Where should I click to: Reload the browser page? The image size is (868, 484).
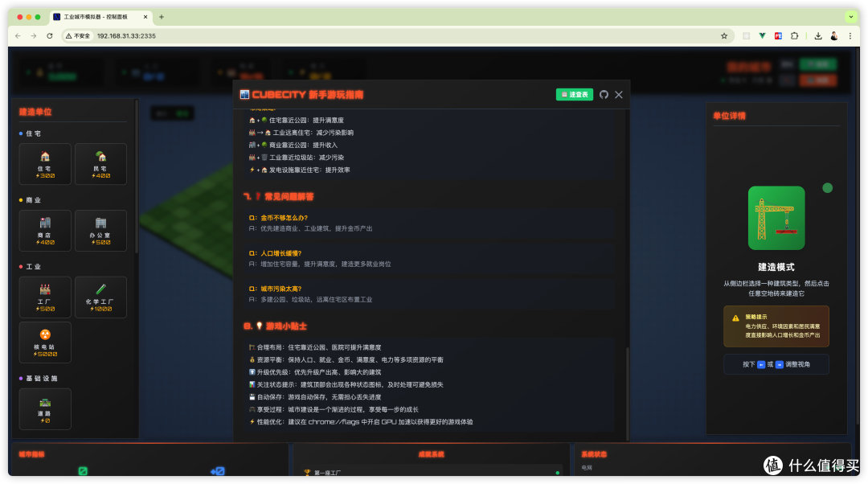click(50, 36)
